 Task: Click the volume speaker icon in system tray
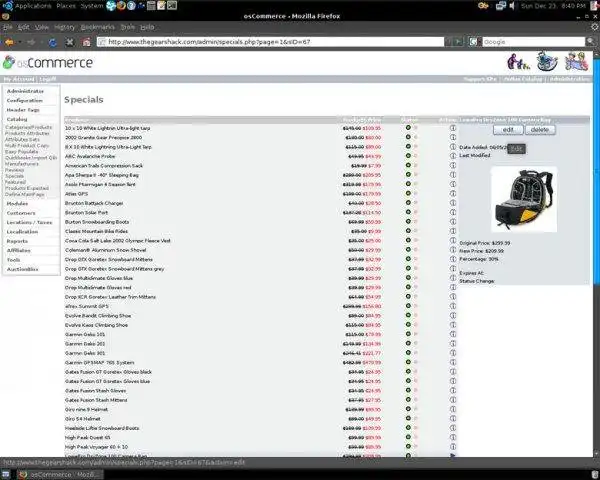coord(512,6)
